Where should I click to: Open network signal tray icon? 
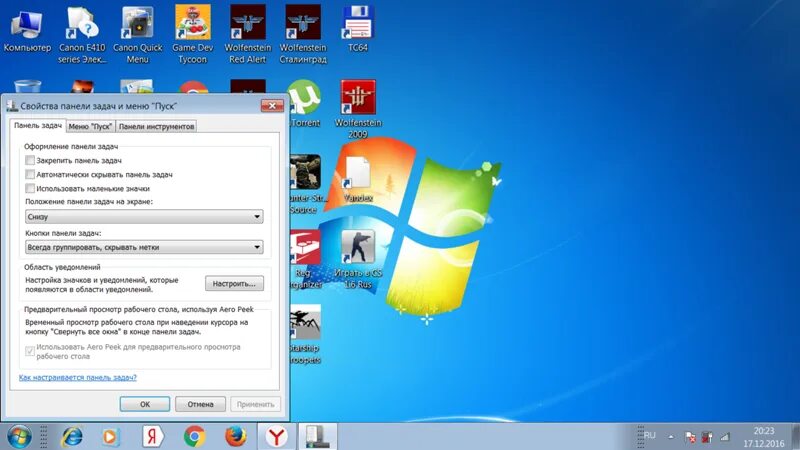pos(724,437)
